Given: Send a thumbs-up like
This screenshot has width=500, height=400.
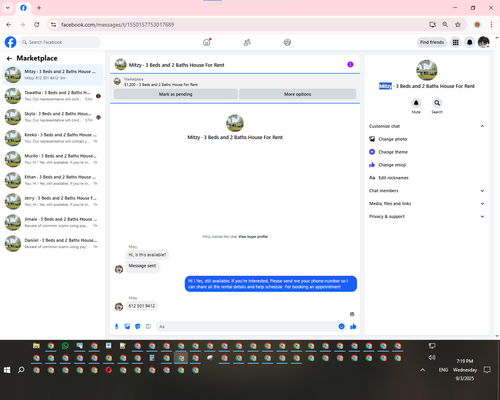Looking at the screenshot, I should click(353, 326).
